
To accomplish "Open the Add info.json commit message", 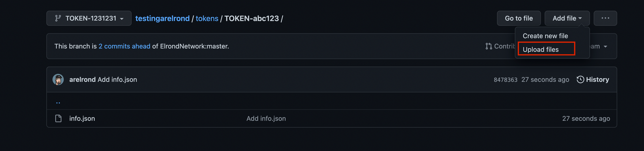I will coord(117,80).
